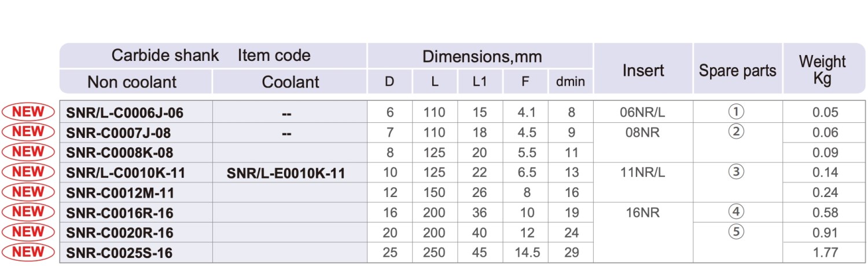Select spare parts circled number 1
Image resolution: width=868 pixels, height=266 pixels.
coord(736,112)
